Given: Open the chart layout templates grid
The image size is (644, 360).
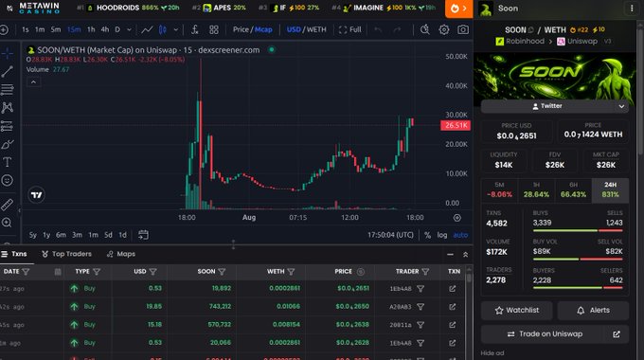Looking at the screenshot, I should [x=214, y=29].
